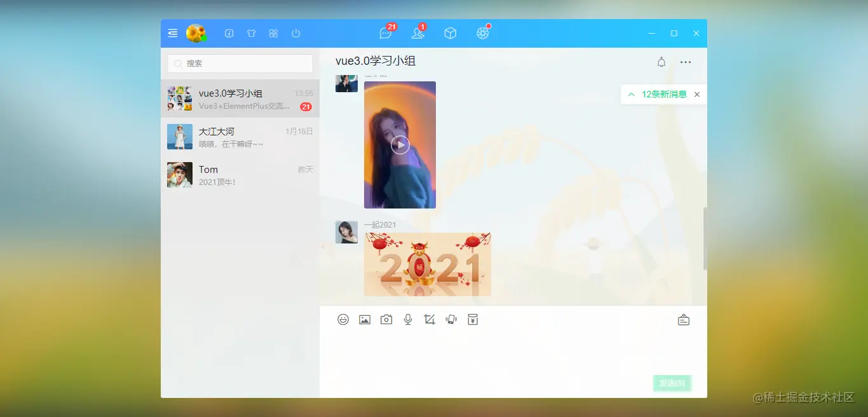The height and width of the screenshot is (417, 868).
Task: Open the moments shutter icon
Action: (483, 33)
